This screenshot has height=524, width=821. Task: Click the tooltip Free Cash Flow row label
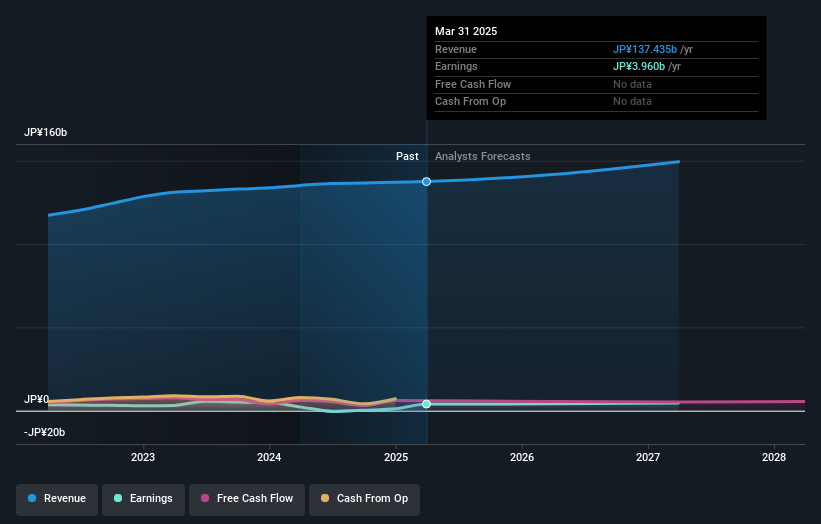(473, 84)
